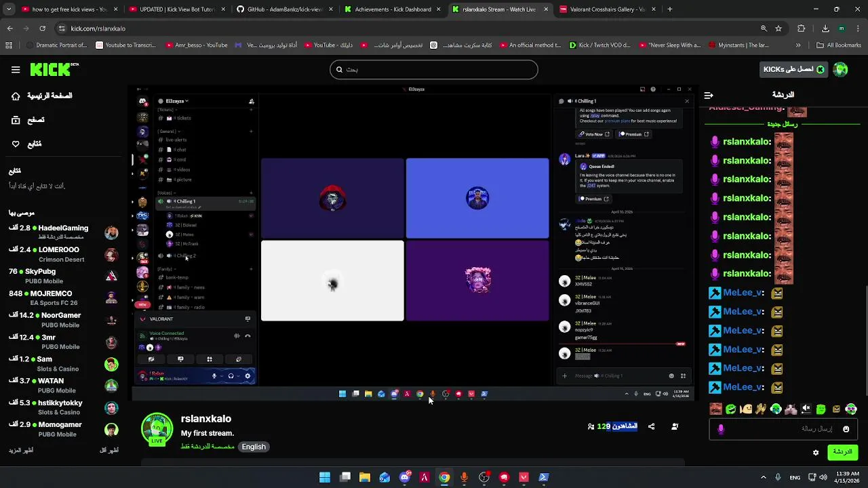Screen dimensions: 868x488
Task: Open Chrome from Windows taskbar
Action: (x=444, y=477)
